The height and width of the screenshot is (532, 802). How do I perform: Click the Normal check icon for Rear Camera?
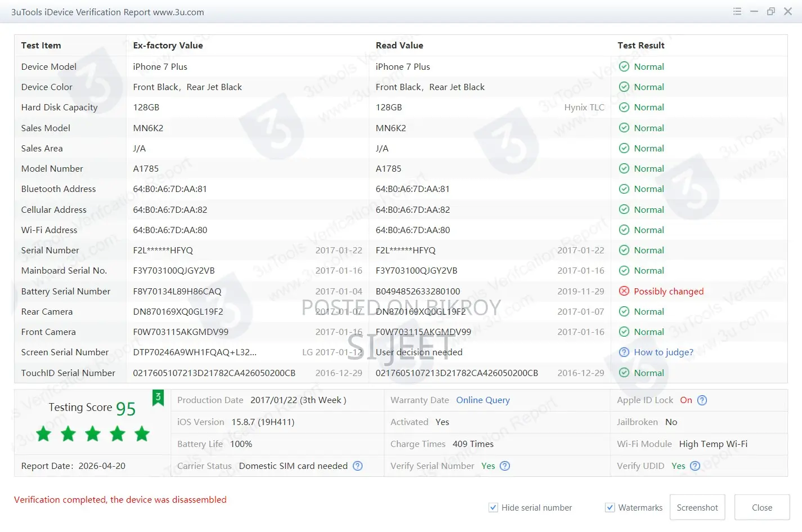click(x=624, y=311)
